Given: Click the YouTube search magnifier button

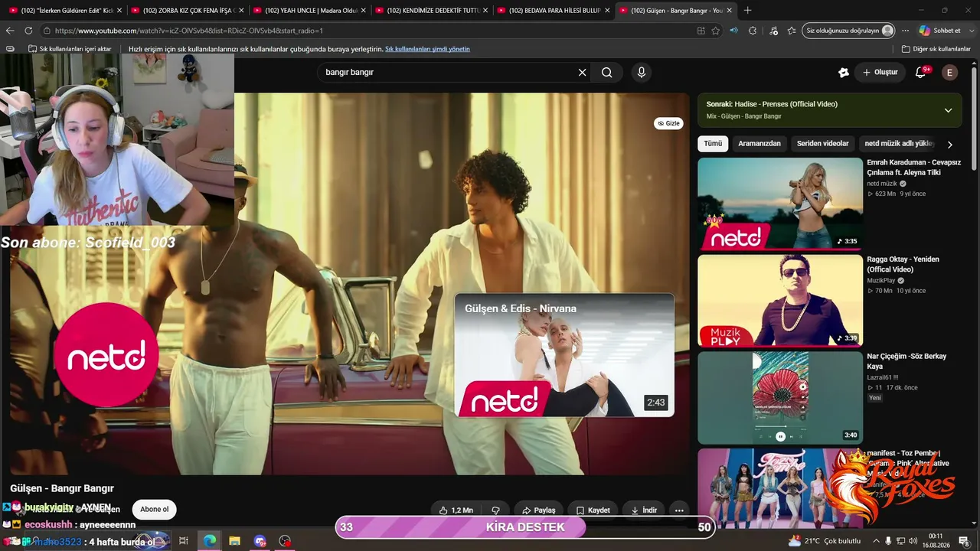Looking at the screenshot, I should tap(607, 72).
